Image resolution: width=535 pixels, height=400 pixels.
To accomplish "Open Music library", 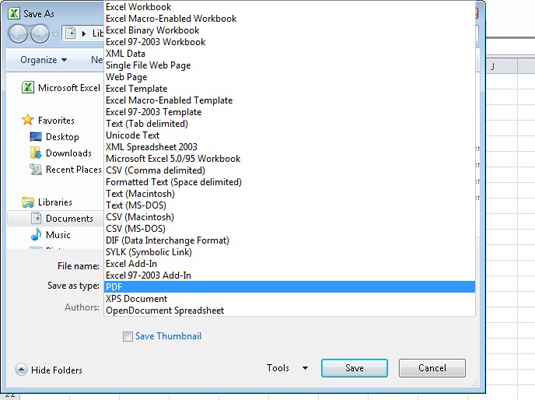I will tap(50, 235).
